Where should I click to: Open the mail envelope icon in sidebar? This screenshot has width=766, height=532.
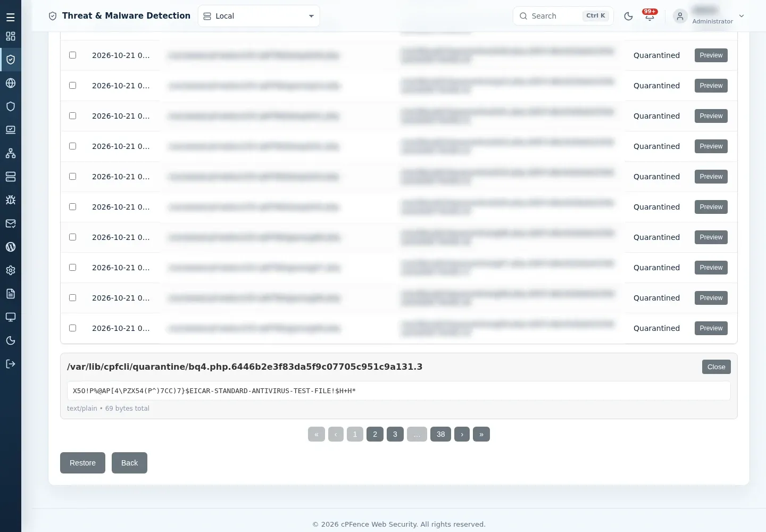pos(10,223)
